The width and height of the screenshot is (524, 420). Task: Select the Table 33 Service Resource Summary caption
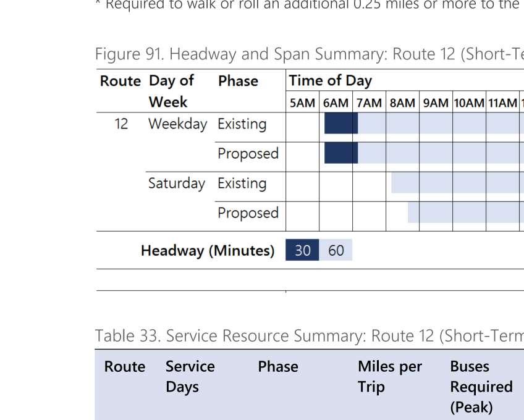310,335
